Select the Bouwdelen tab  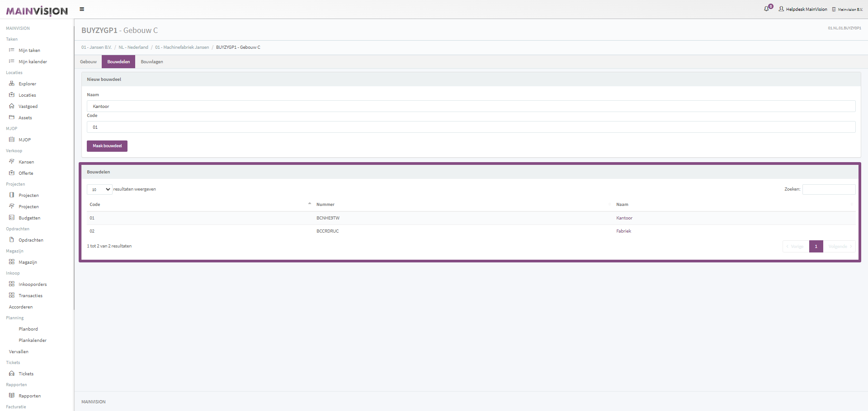point(118,62)
